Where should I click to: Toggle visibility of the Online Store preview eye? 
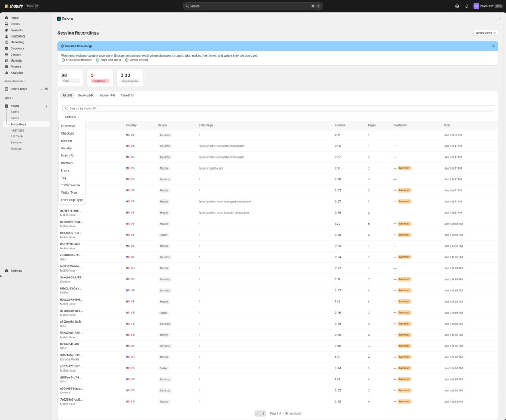point(47,89)
